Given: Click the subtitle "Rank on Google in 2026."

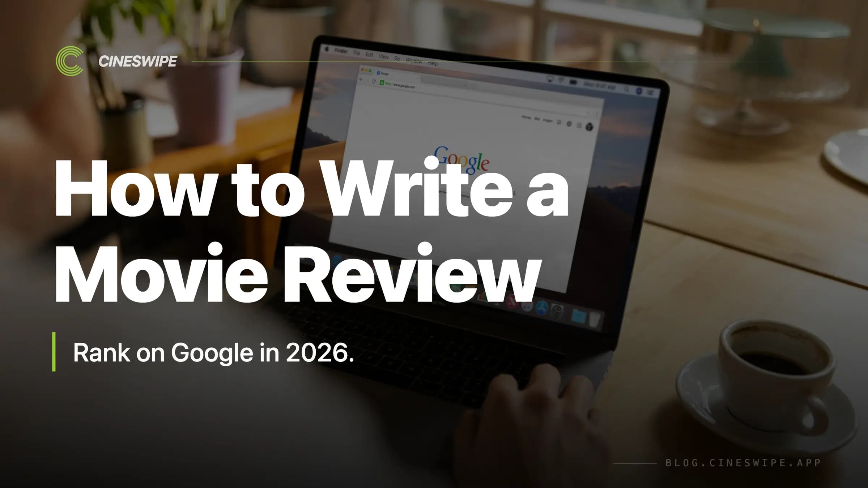Looking at the screenshot, I should 213,352.
